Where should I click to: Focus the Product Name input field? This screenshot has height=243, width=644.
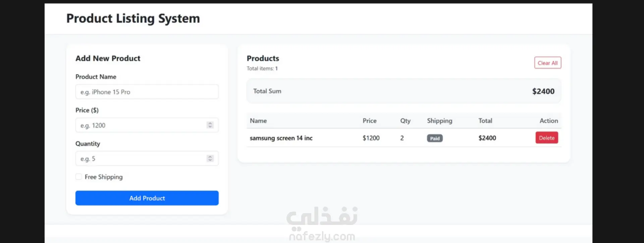[147, 92]
